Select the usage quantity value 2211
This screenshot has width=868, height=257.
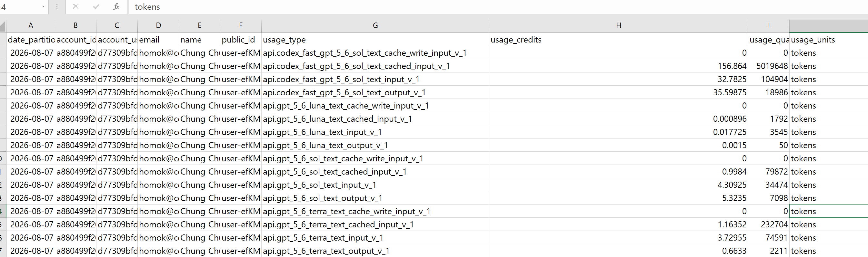[769, 251]
